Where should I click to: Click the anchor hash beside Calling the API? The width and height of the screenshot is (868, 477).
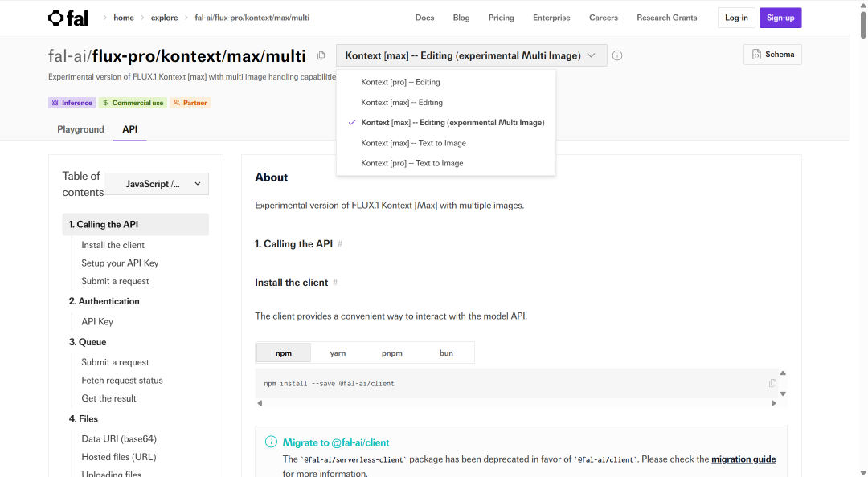340,244
